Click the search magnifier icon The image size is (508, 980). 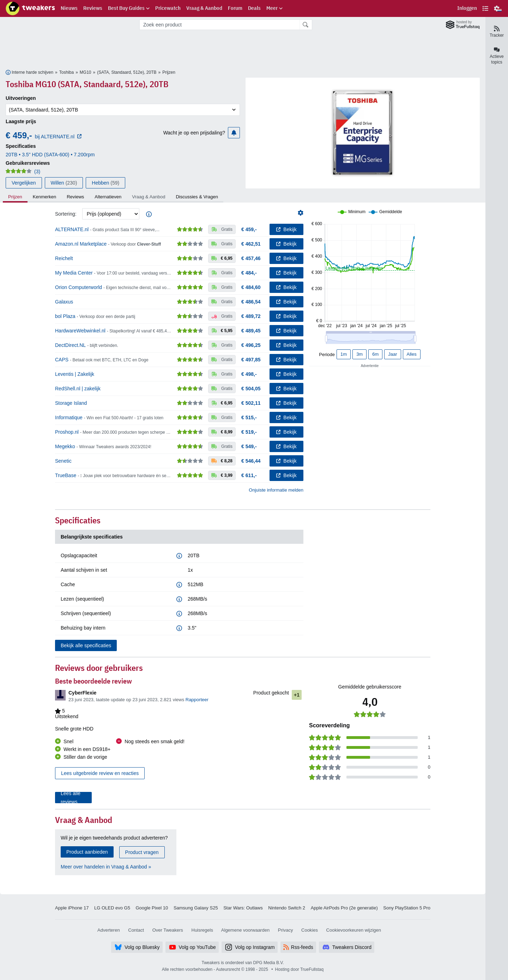tap(305, 25)
